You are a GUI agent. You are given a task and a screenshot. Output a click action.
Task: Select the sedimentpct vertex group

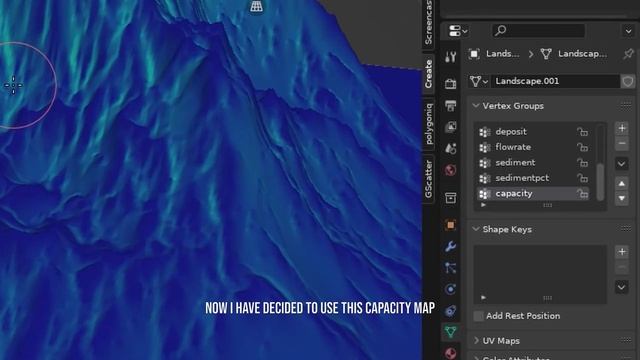[533, 178]
